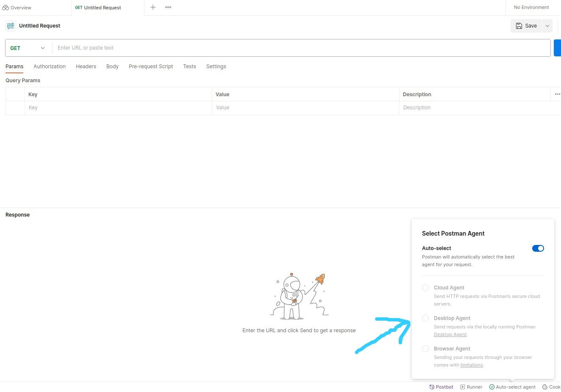Screen dimensions: 561x392
Task: Switch to the Params tab
Action: [14, 67]
